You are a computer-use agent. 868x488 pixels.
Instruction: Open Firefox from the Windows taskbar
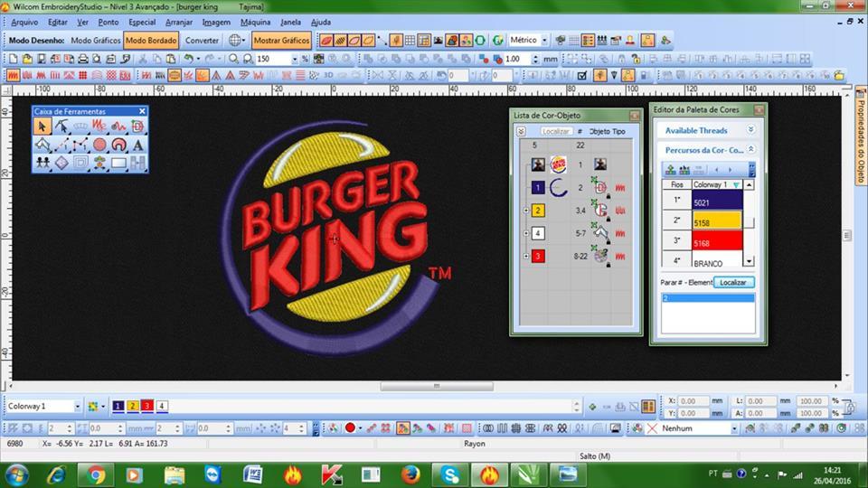pos(410,474)
